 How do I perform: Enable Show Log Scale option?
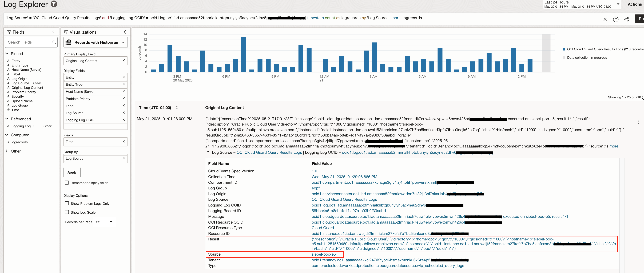[x=67, y=212]
